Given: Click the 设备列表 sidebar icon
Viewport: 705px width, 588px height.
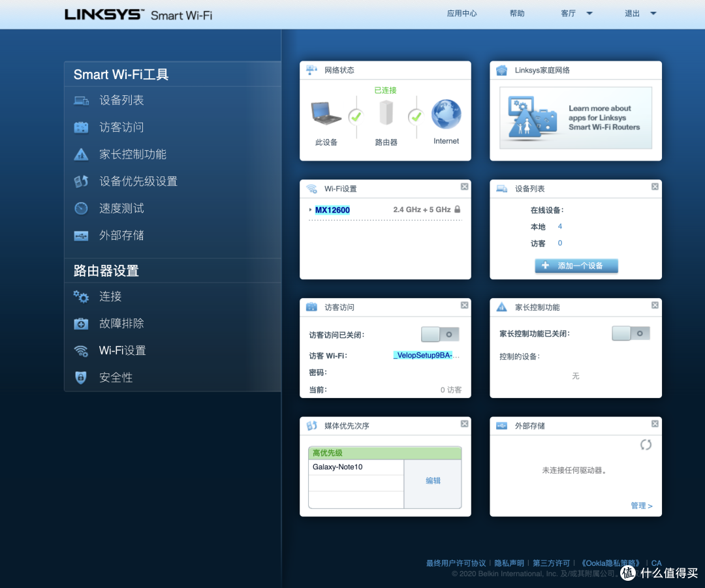Looking at the screenshot, I should (82, 101).
